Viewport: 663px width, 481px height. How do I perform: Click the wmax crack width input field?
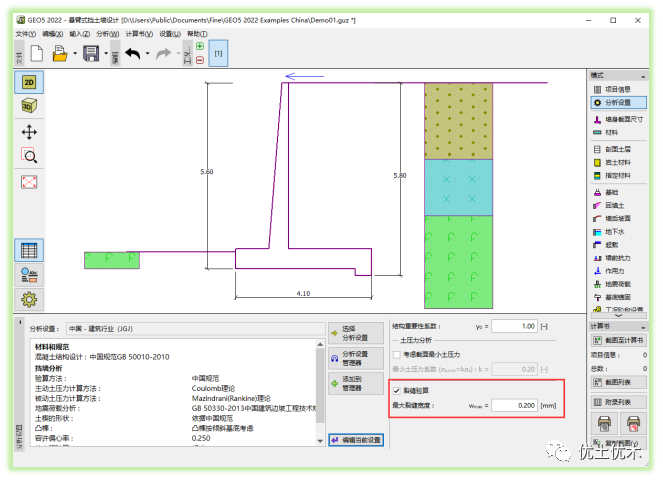[x=514, y=405]
